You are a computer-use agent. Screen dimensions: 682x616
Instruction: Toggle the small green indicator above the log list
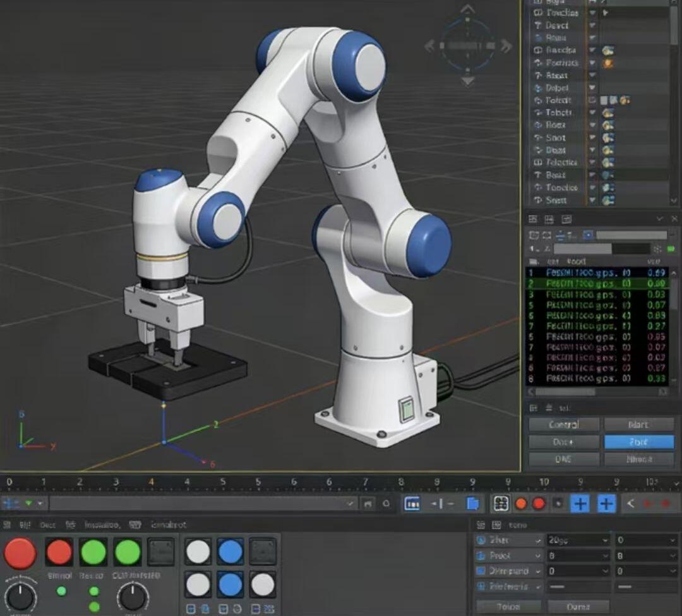click(670, 249)
